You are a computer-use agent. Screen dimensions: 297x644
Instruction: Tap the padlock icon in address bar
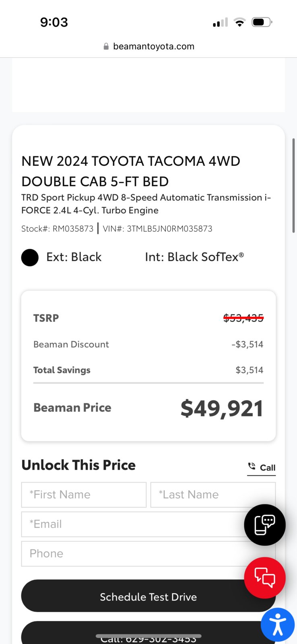106,46
